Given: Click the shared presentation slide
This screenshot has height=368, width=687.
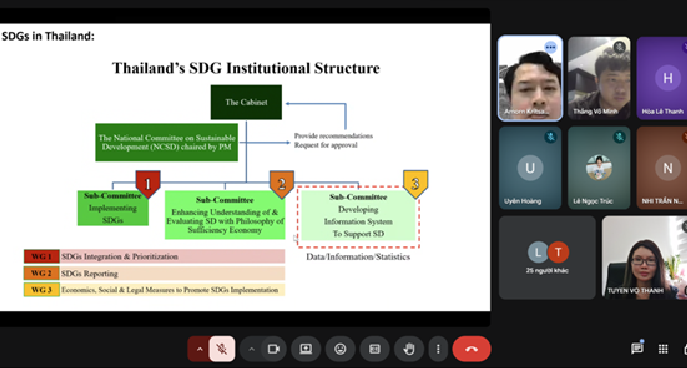Looking at the screenshot, I should [245, 167].
